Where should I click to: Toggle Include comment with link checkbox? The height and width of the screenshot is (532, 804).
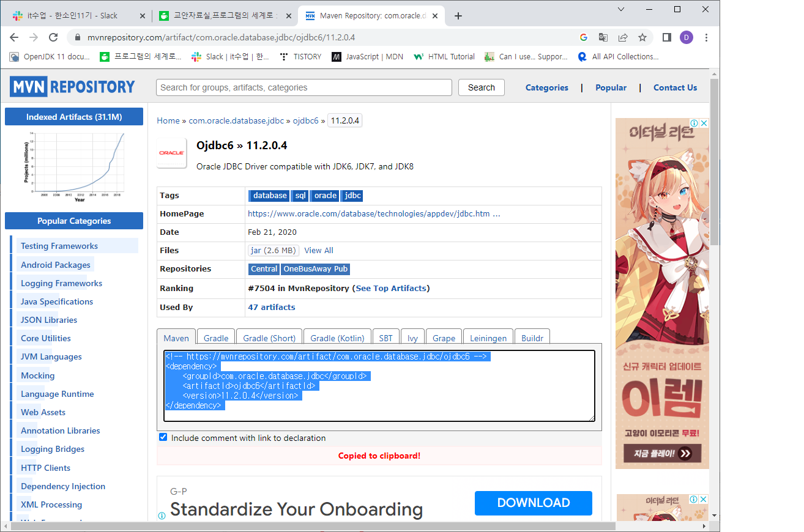pos(163,437)
